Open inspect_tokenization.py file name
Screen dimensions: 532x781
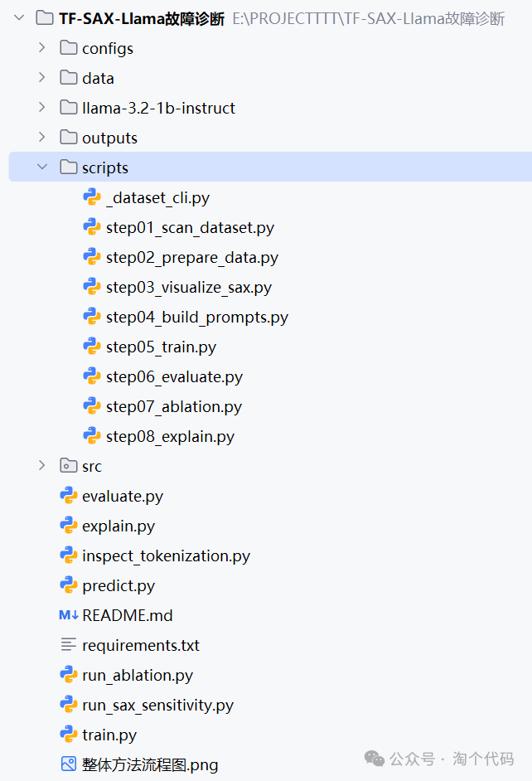click(167, 556)
